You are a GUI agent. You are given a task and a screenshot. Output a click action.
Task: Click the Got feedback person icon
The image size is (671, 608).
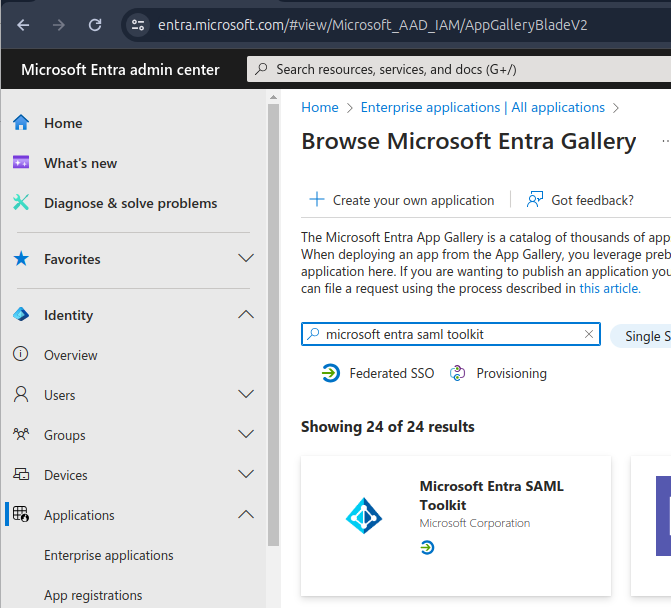pyautogui.click(x=535, y=199)
